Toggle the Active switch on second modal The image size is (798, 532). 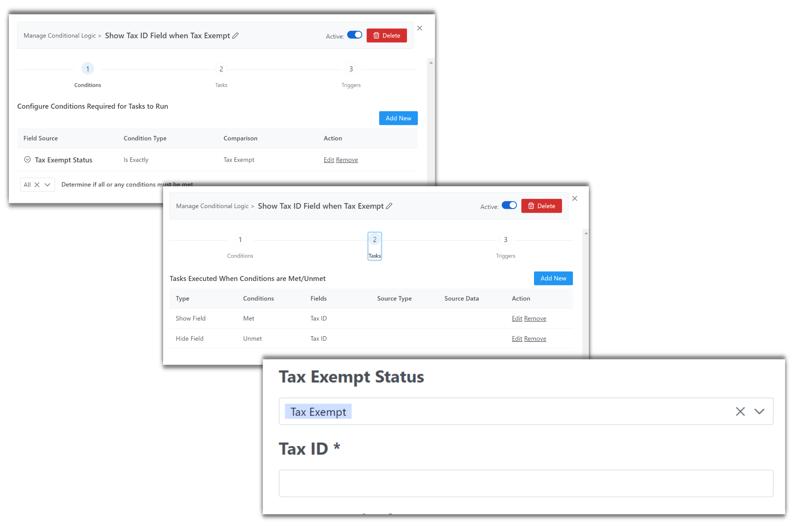click(509, 206)
